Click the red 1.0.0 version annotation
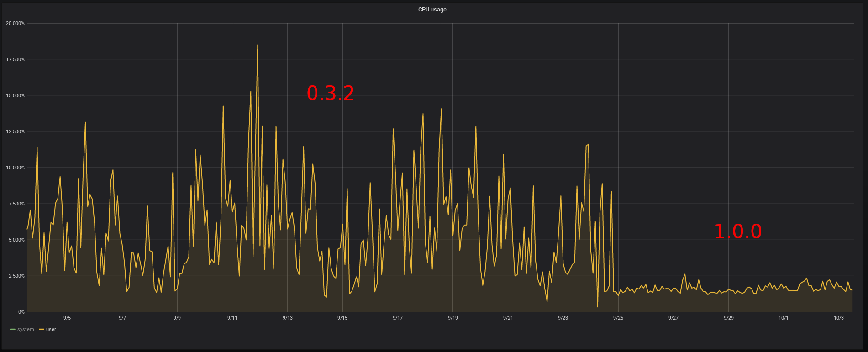The image size is (868, 352). tap(737, 231)
